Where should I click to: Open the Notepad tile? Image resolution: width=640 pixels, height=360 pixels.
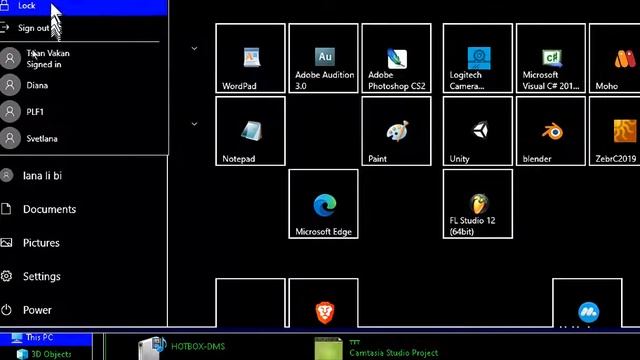click(250, 131)
